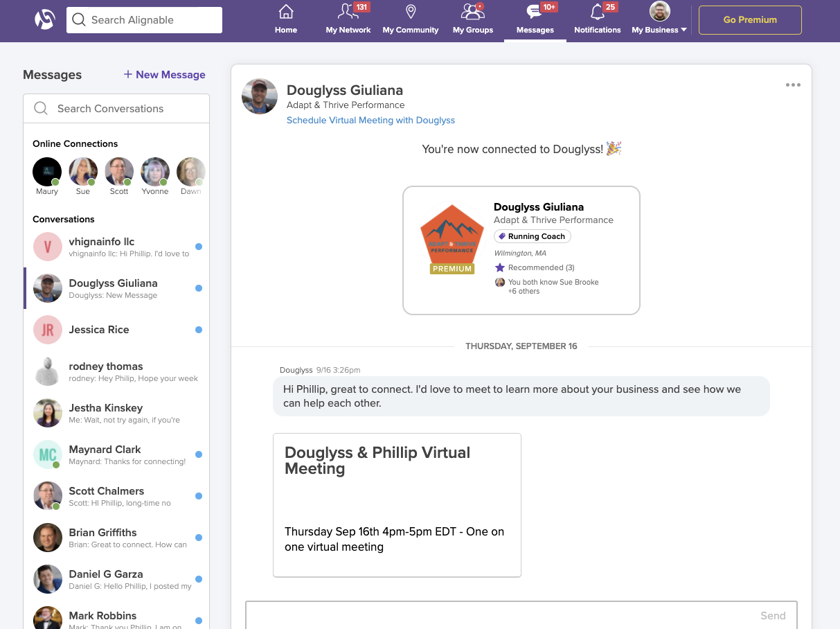Click the Go Premium button
Viewport: 840px width, 629px height.
(750, 20)
